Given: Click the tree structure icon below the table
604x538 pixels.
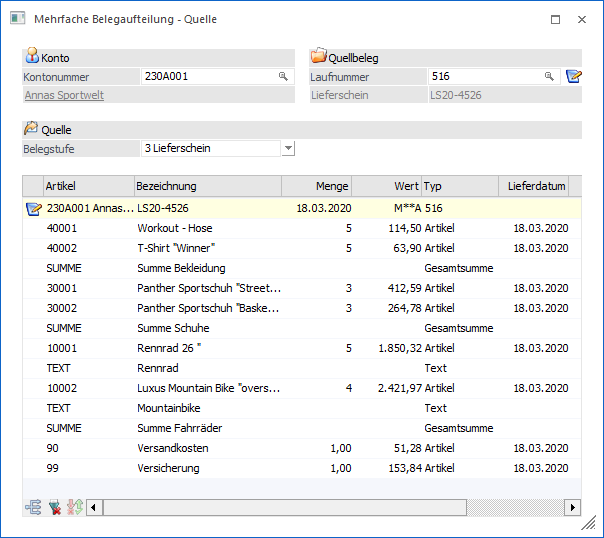Looking at the screenshot, I should click(x=34, y=507).
